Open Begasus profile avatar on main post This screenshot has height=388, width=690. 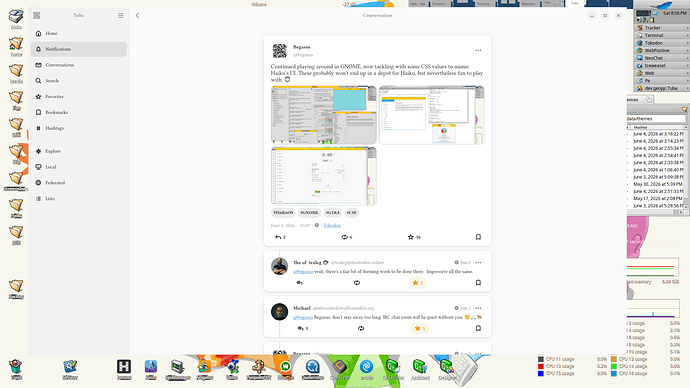click(x=279, y=51)
